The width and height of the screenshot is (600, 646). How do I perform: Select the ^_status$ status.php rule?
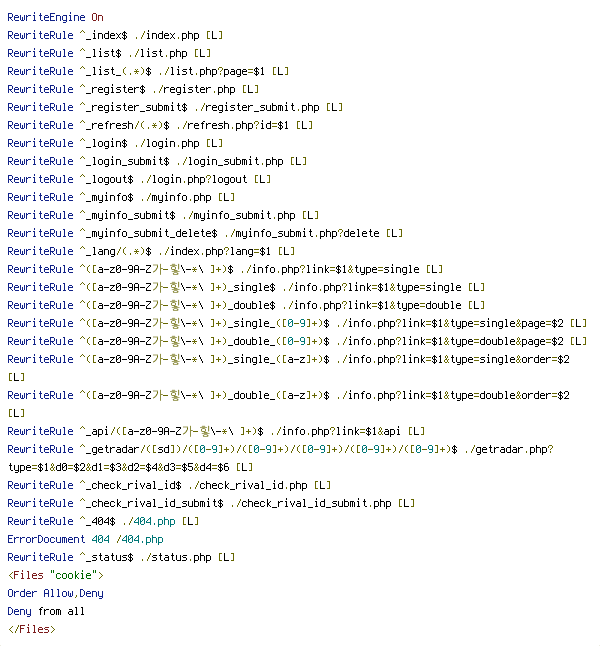[121, 557]
